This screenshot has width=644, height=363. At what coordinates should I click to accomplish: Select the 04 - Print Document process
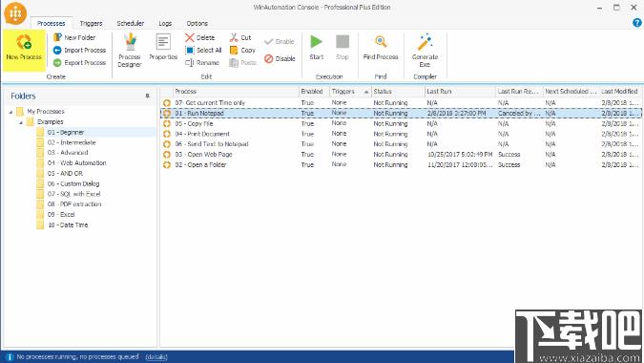(x=401, y=134)
